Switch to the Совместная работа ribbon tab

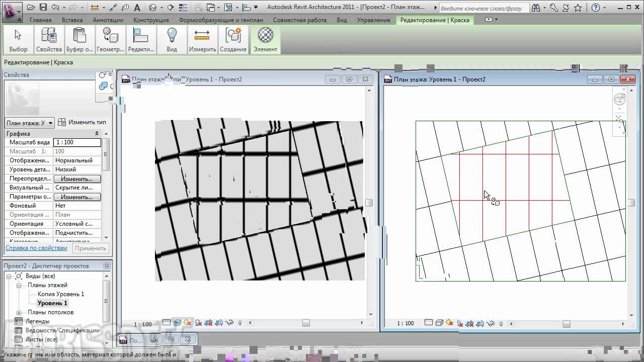point(299,20)
